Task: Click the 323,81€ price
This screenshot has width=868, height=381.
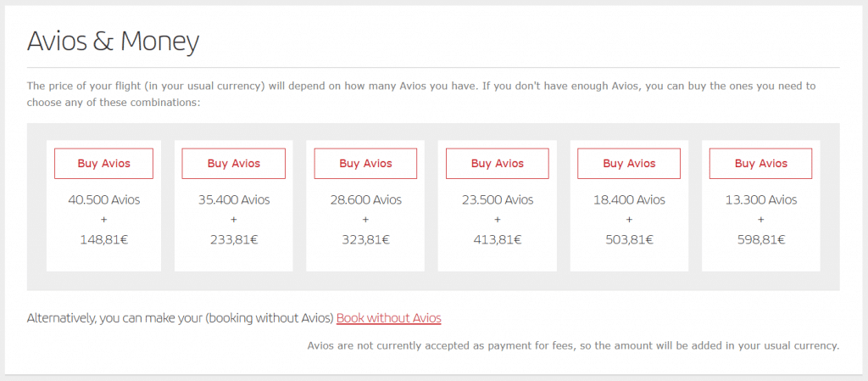Action: (x=365, y=240)
